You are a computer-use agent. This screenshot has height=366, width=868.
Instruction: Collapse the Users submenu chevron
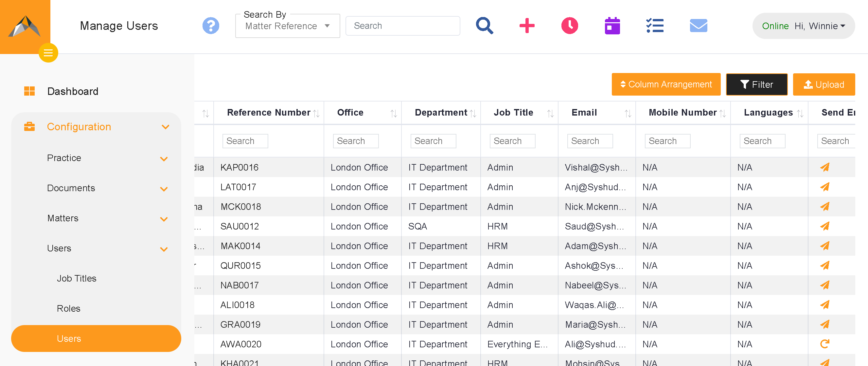coord(164,249)
